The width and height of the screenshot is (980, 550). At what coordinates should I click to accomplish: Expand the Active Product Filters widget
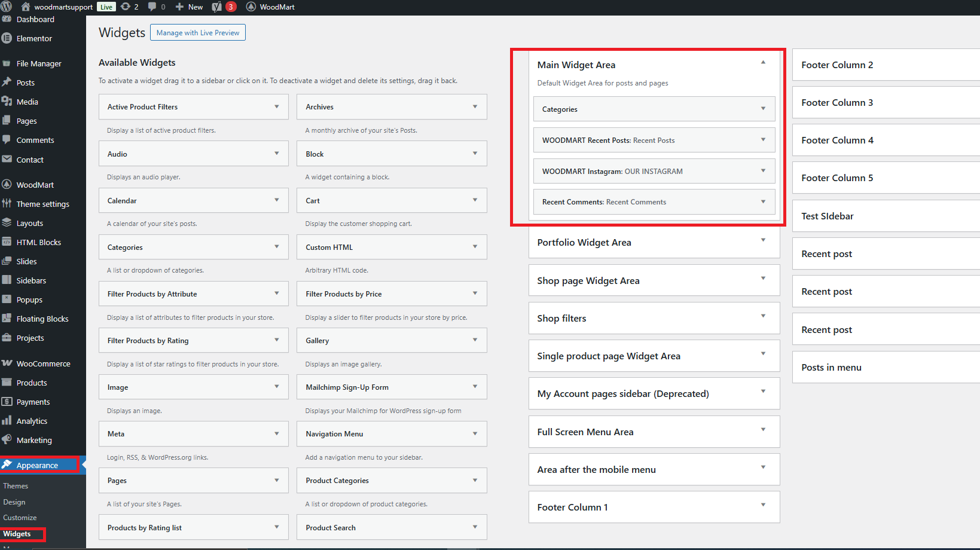point(277,107)
